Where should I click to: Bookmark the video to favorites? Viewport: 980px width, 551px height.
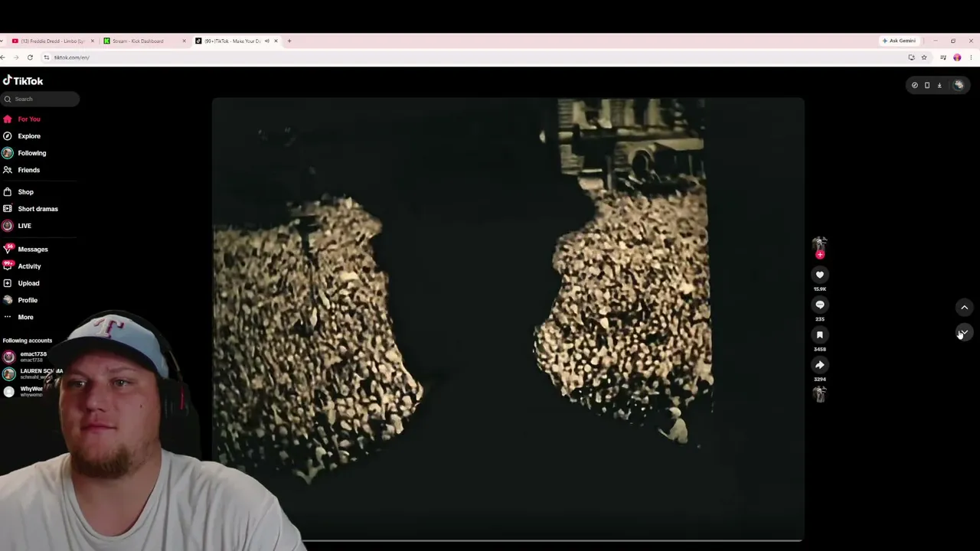click(820, 334)
